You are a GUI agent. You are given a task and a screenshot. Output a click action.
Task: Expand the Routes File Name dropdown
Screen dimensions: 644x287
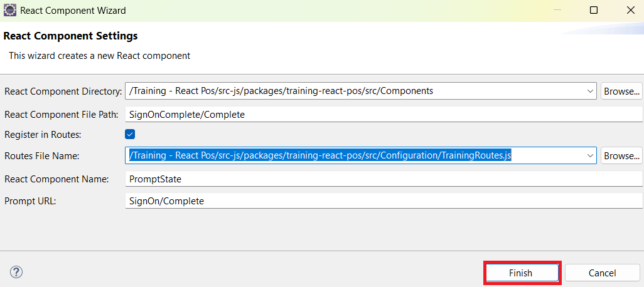590,156
